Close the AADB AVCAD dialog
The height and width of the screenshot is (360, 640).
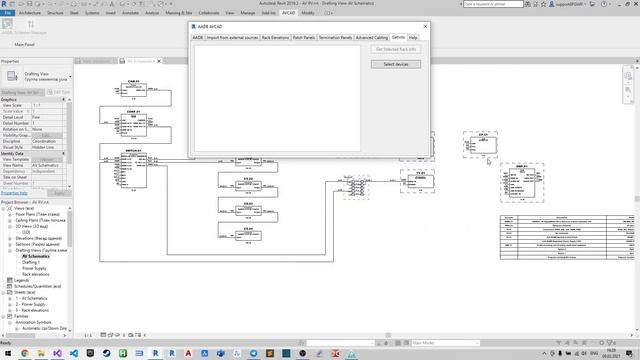click(x=425, y=26)
